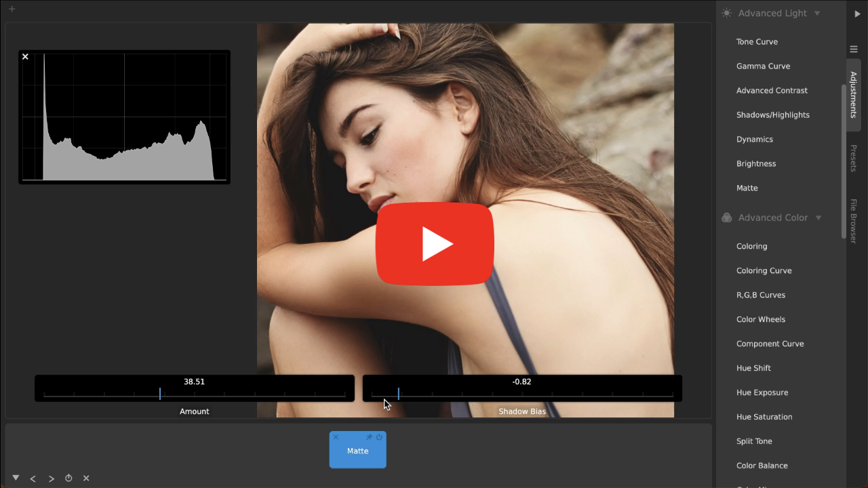Click the X icon in bottom toolbar
The height and width of the screenshot is (488, 868).
[86, 479]
